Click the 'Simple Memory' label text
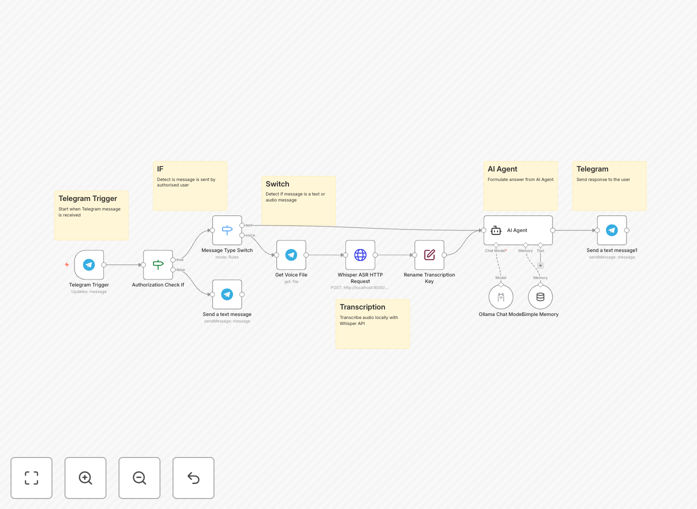 541,314
